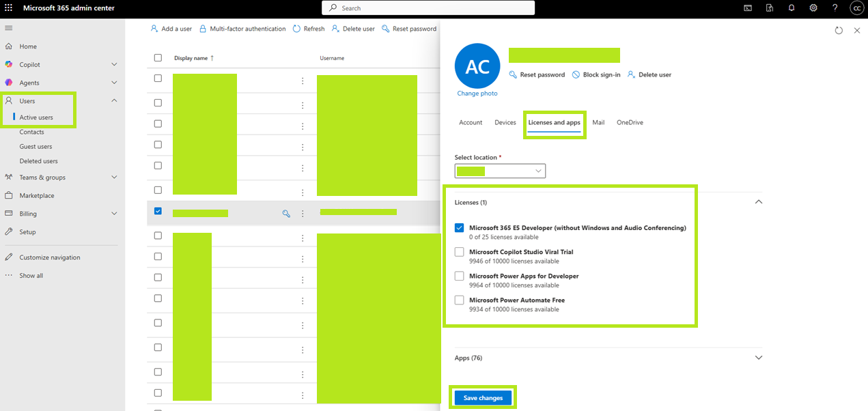Open the help question mark icon
This screenshot has height=411, width=868.
coord(835,8)
